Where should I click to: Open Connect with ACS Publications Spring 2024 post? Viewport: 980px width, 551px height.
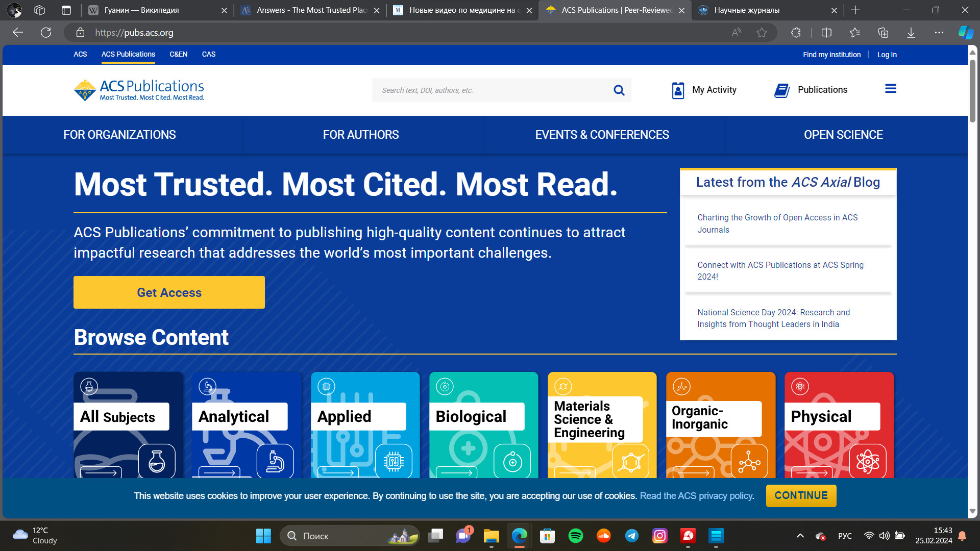click(780, 271)
